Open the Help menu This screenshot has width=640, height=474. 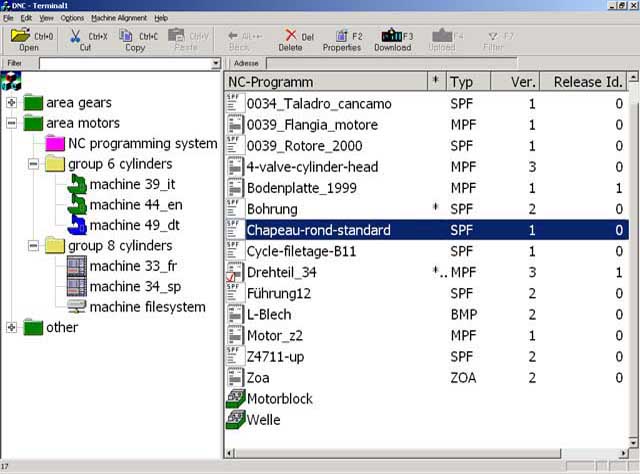[x=161, y=18]
